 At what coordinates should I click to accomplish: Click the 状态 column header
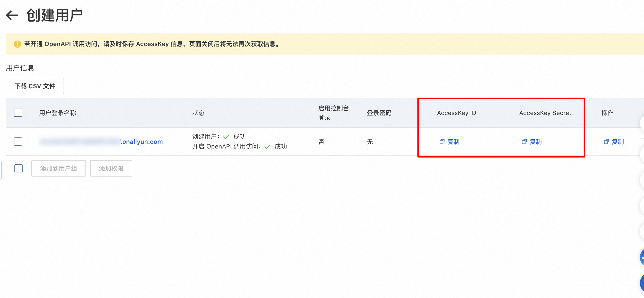(198, 113)
